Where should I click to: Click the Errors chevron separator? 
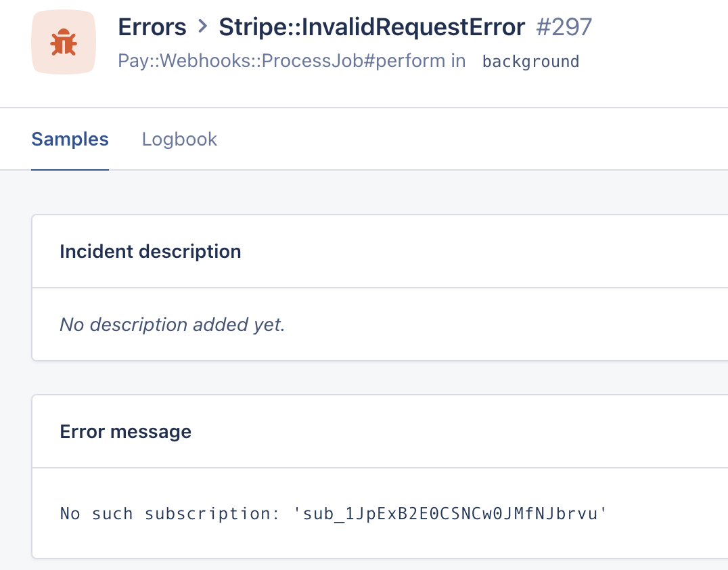201,27
